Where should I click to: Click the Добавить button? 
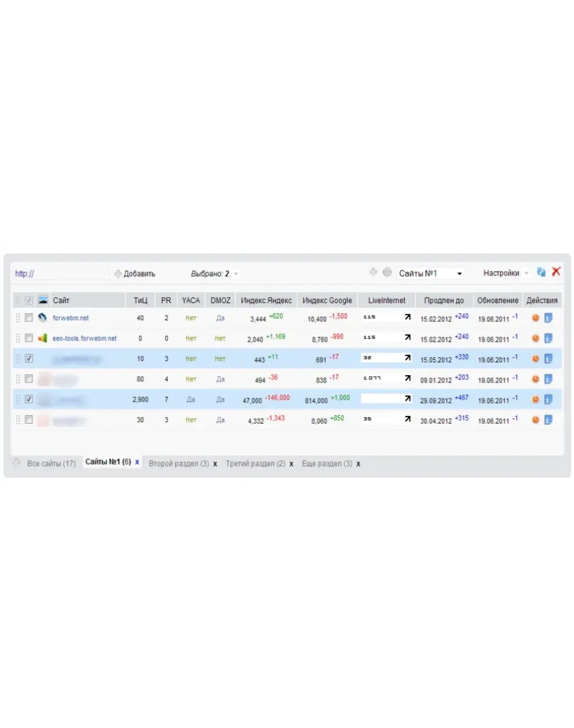click(135, 274)
